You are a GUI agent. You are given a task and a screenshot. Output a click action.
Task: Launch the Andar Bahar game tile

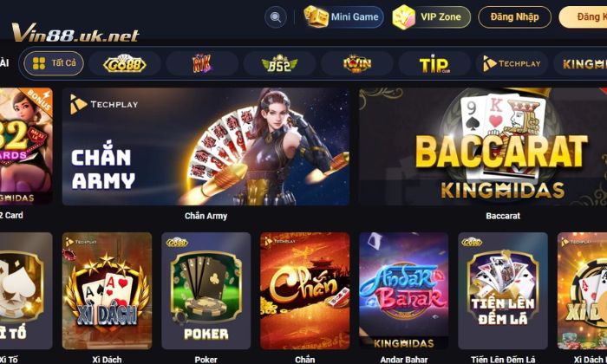click(x=404, y=291)
